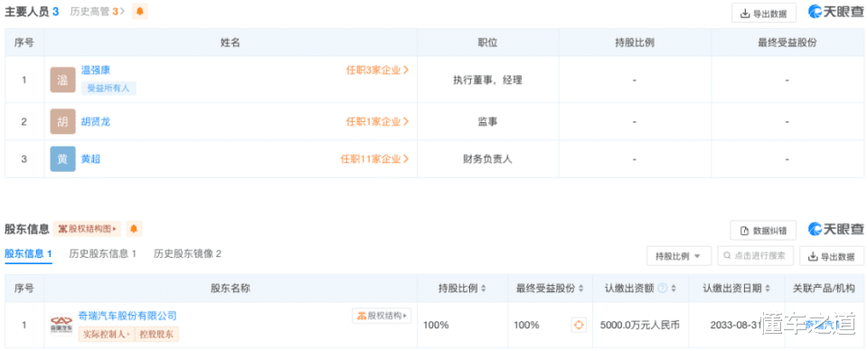The width and height of the screenshot is (868, 351).
Task: Click the Chery company logo thumbnail
Action: pyautogui.click(x=61, y=325)
